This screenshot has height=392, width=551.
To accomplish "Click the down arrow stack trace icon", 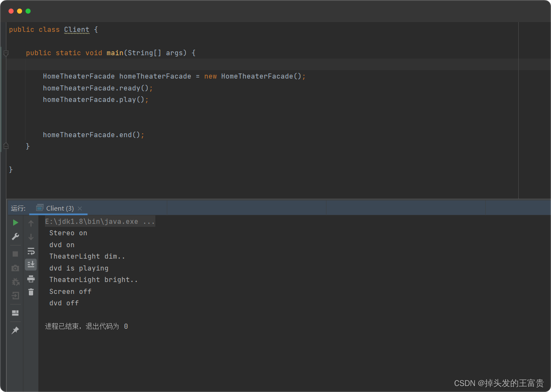I will click(31, 237).
